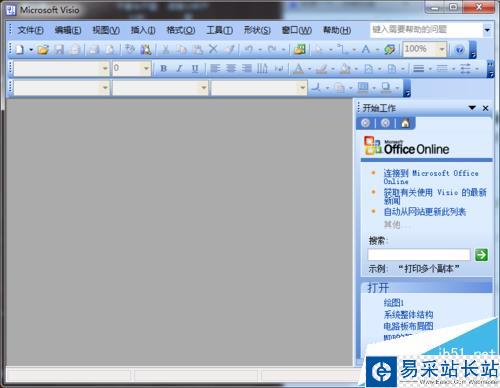Select the Text tool (letter A)

[x=366, y=50]
